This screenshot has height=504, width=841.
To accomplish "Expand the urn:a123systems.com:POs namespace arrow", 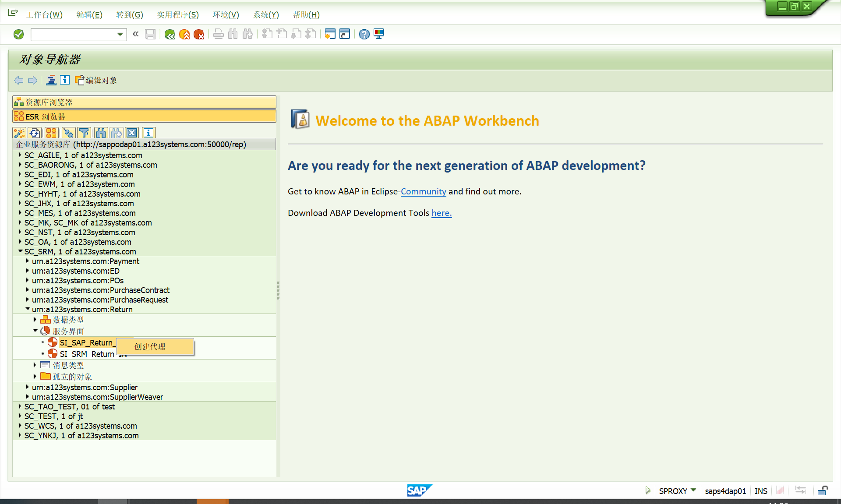I will 27,280.
